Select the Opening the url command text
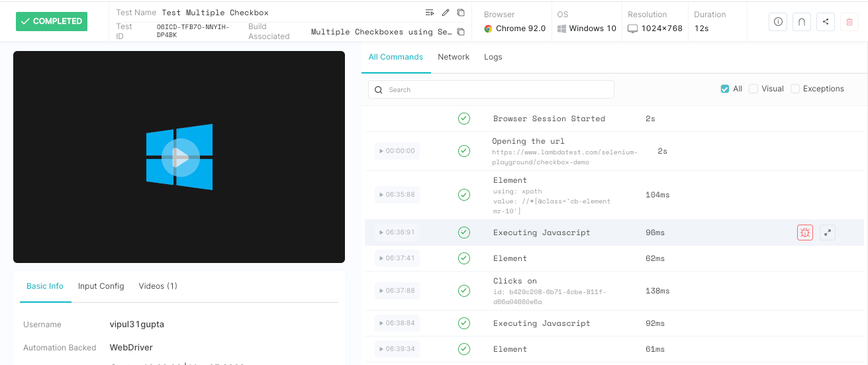 point(528,141)
